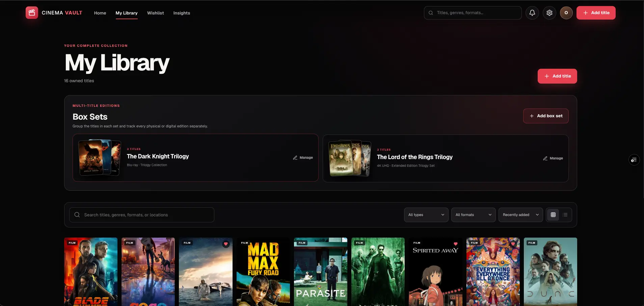Click the CINEMA VAULT brand name
The width and height of the screenshot is (644, 306).
pos(62,13)
